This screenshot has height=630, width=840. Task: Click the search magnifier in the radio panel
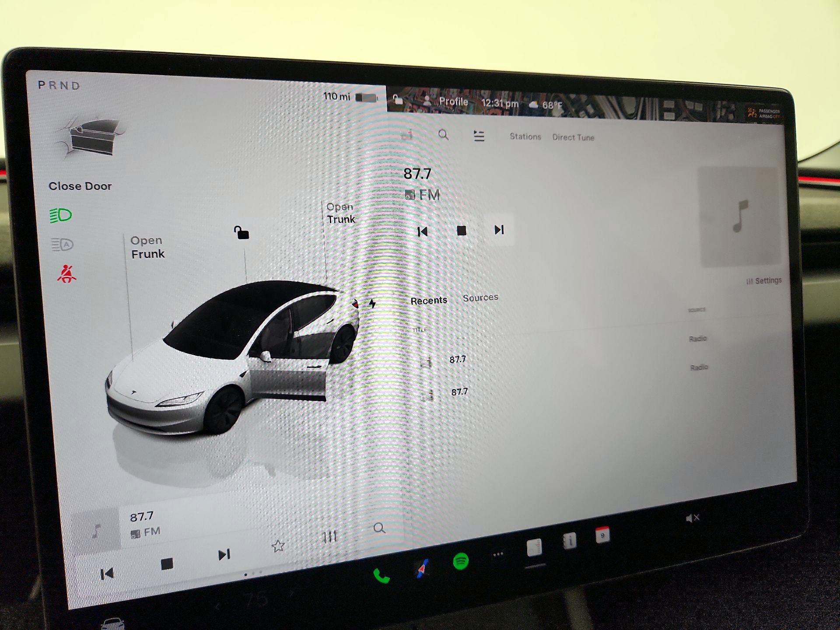443,135
